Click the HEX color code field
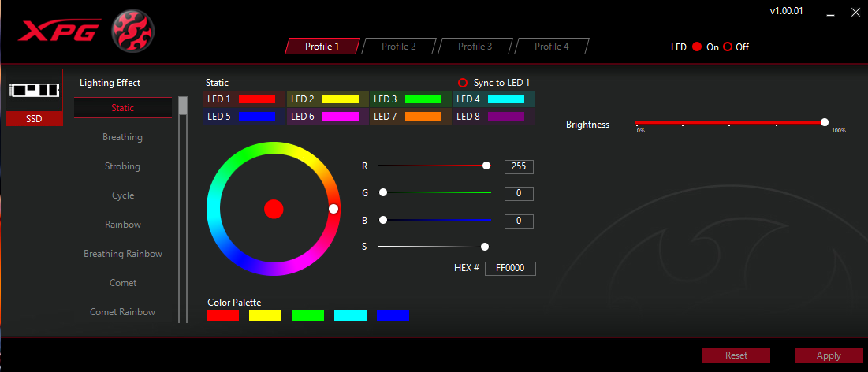The height and width of the screenshot is (372, 868). (509, 269)
